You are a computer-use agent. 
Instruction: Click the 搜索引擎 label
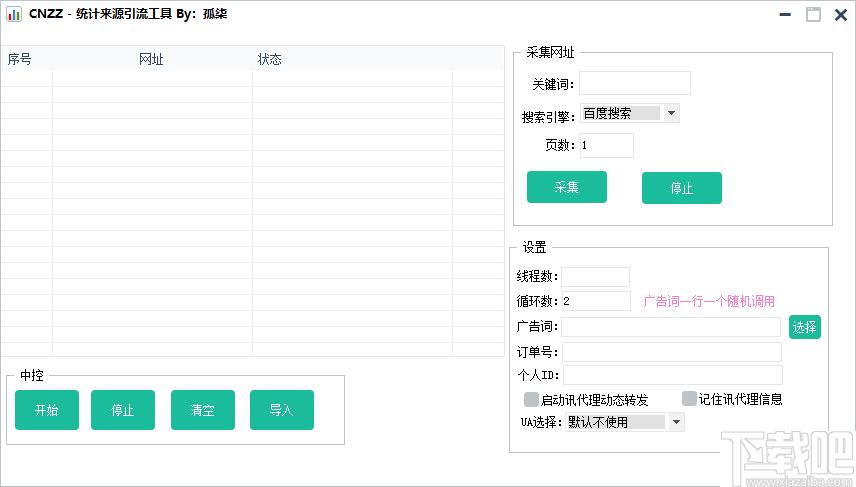(x=548, y=117)
